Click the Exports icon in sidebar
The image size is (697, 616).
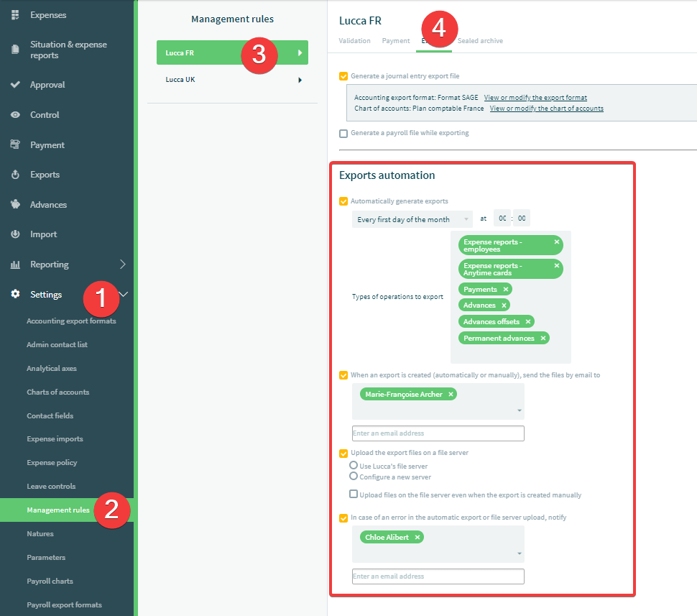point(15,175)
